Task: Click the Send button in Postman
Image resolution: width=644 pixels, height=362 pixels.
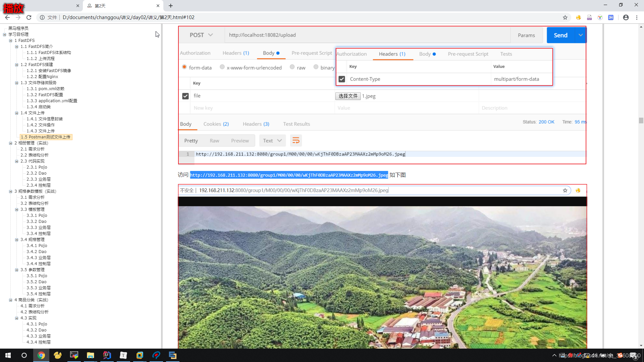Action: [x=560, y=35]
